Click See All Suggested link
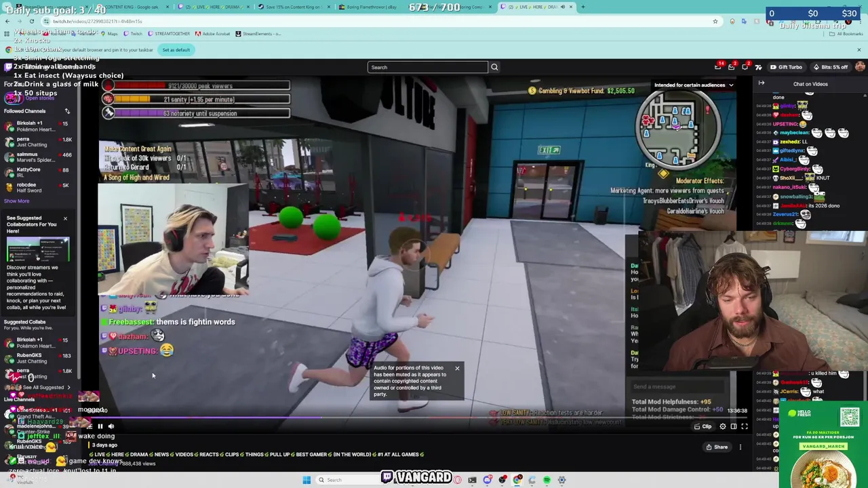The image size is (868, 488). coord(43,387)
